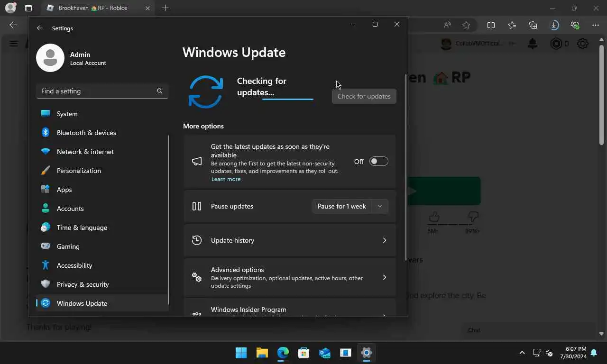Open Outlook from the taskbar

(x=324, y=353)
